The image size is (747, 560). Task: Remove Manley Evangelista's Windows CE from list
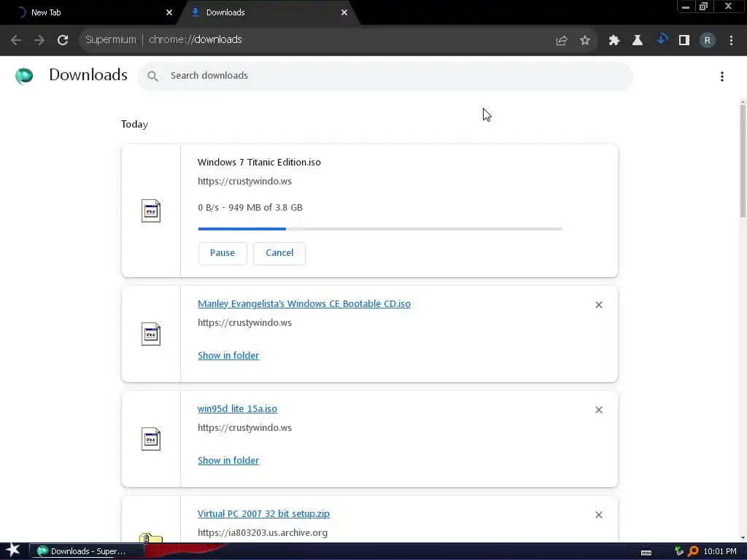599,305
